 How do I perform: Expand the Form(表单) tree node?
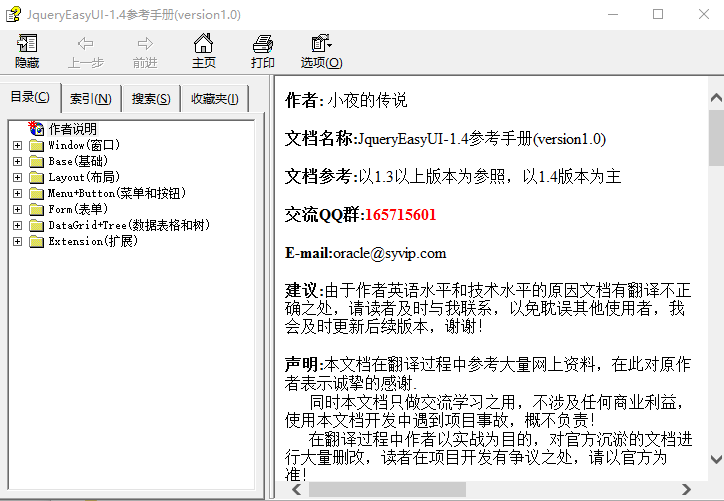coord(17,209)
